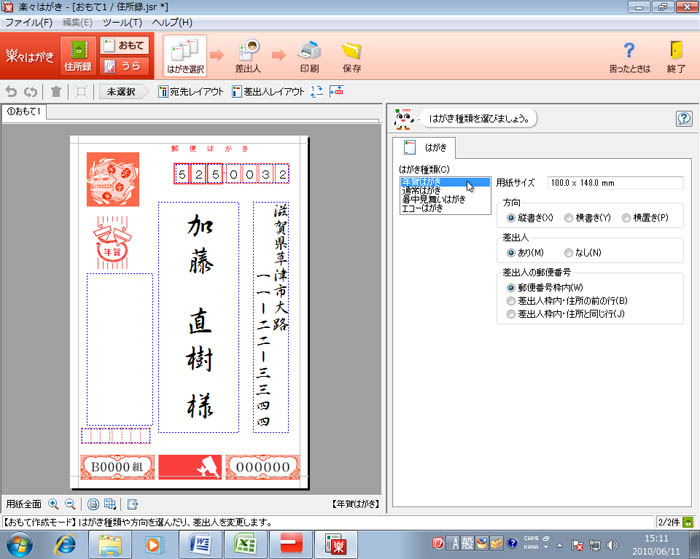Switch to the ①おもて1 document tab

[23, 111]
